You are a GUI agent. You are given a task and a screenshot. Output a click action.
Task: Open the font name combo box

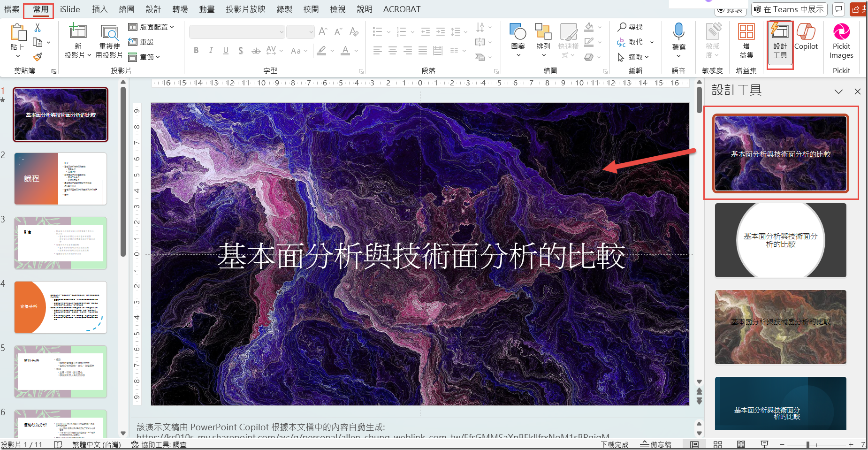tap(237, 31)
